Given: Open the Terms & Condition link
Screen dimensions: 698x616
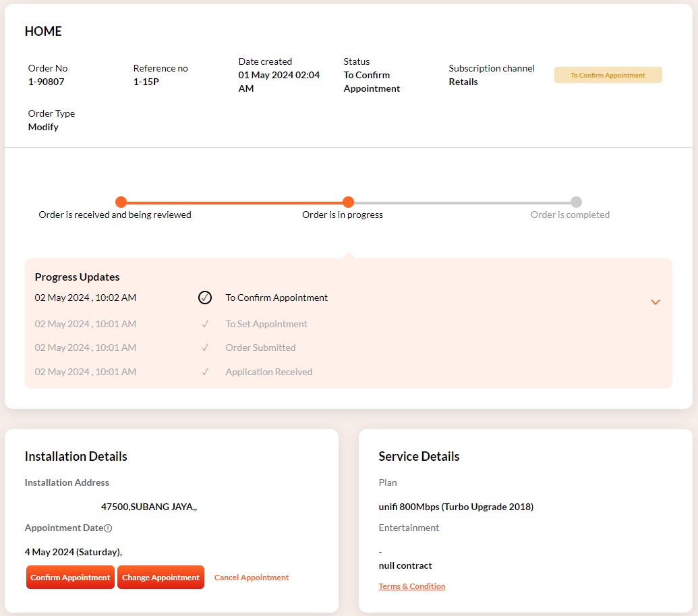Looking at the screenshot, I should click(x=411, y=586).
